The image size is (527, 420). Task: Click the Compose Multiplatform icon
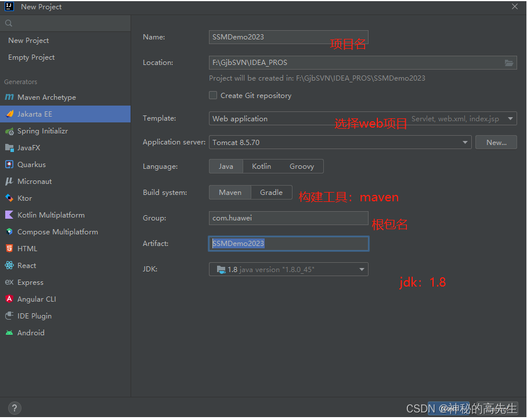[9, 231]
